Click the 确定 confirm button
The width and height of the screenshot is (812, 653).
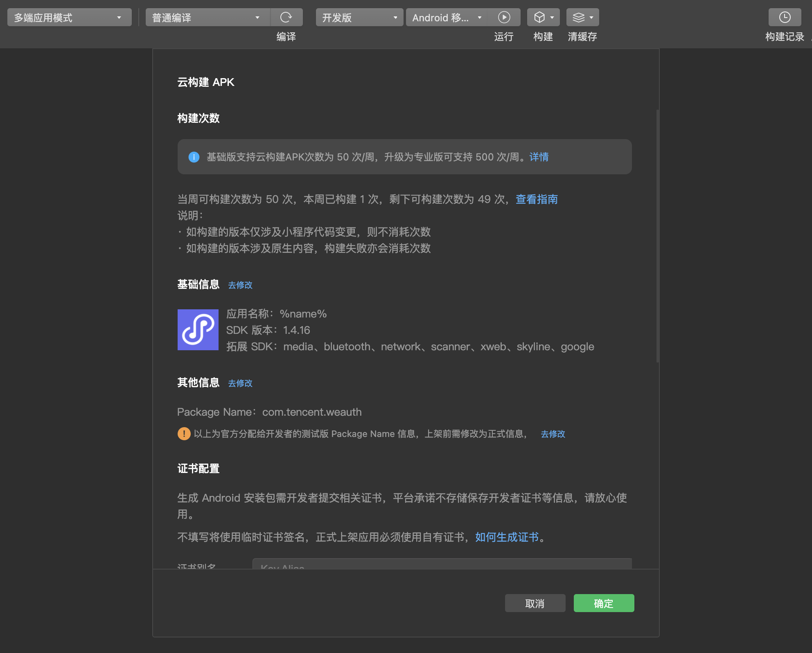(x=604, y=603)
